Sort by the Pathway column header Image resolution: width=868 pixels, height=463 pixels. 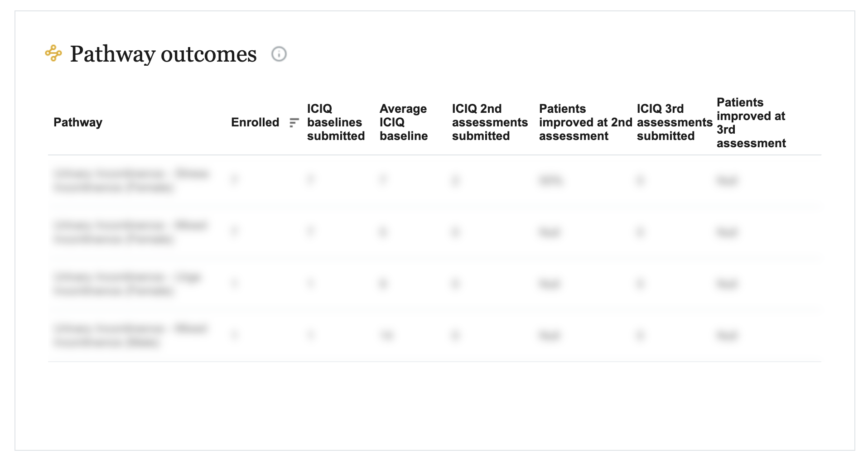[78, 122]
